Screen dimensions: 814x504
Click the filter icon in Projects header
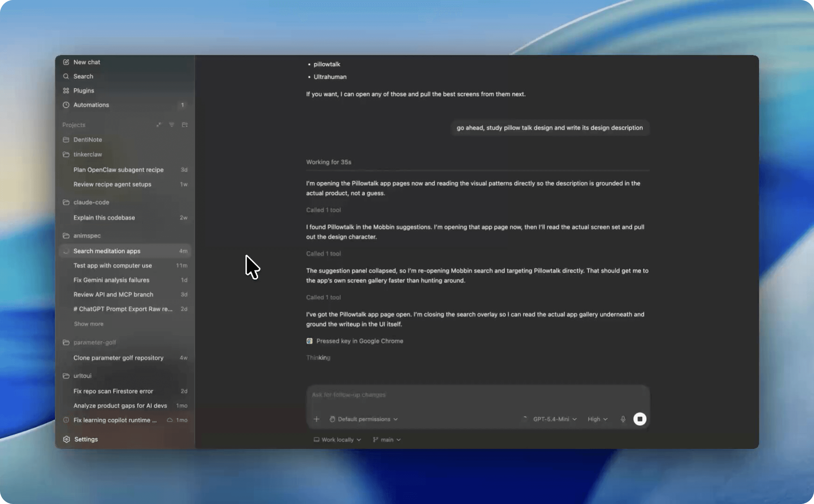[171, 125]
